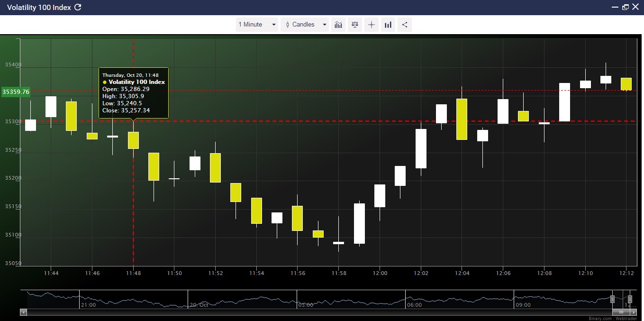Click the navigator right scroll arrow
This screenshot has width=644, height=321.
(634, 312)
